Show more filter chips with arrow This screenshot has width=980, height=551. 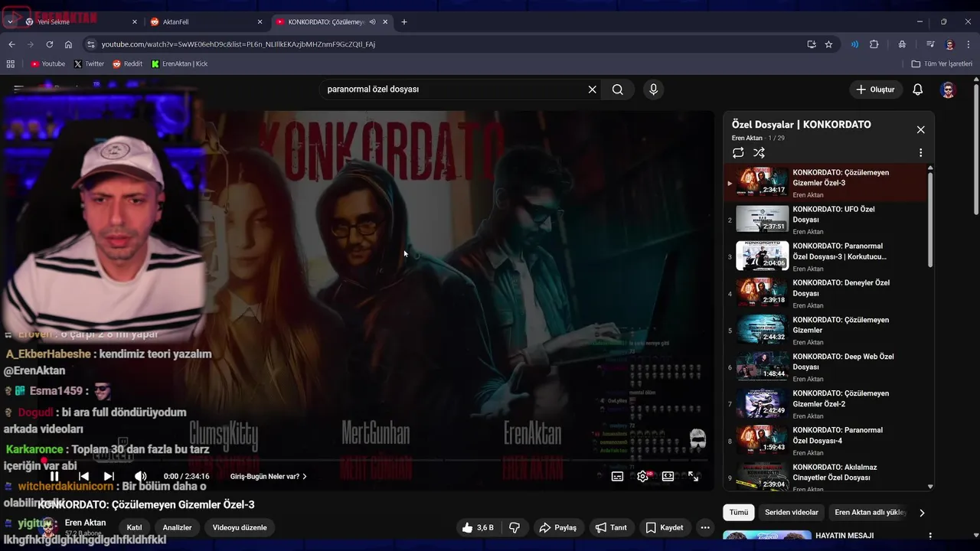tap(922, 512)
